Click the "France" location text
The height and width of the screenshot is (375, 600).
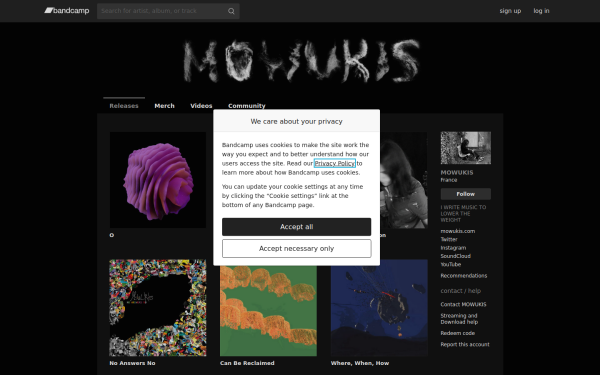(x=449, y=180)
